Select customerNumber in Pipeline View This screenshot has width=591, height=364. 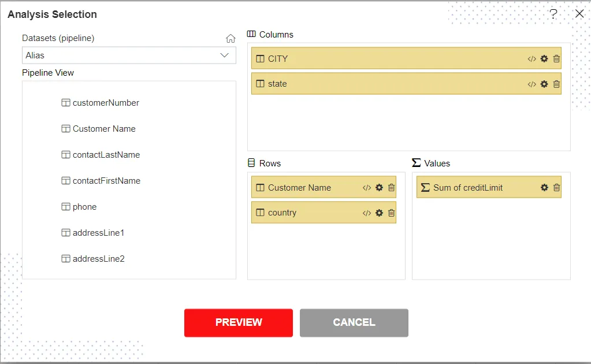(x=106, y=103)
